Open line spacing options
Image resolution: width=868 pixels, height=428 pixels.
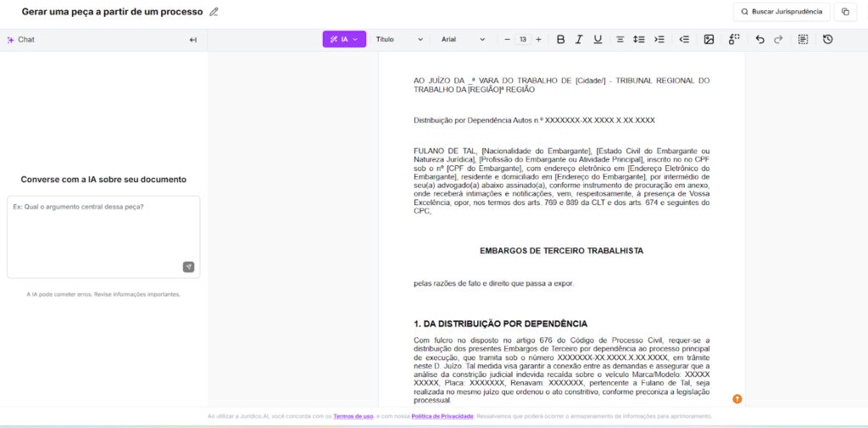(x=639, y=39)
